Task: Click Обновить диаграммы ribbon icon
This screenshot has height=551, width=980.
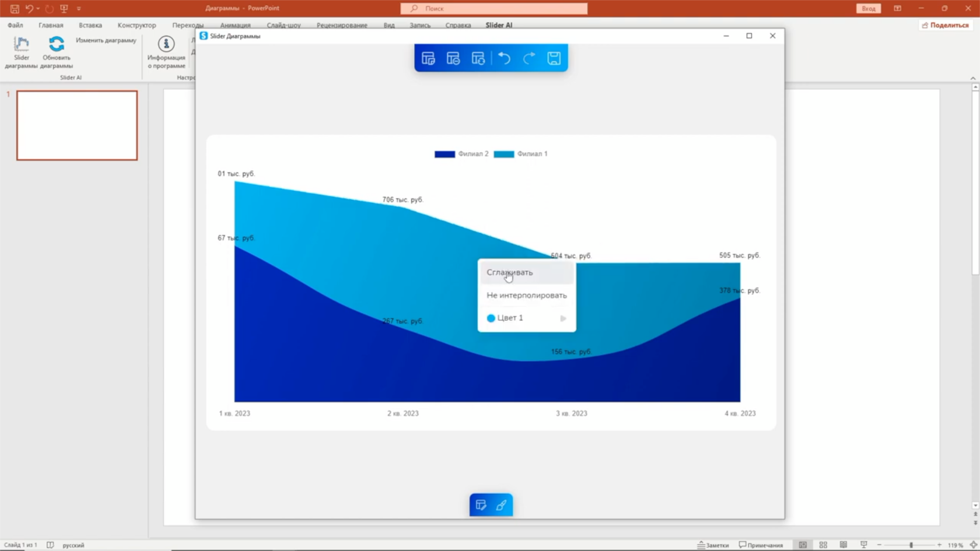Action: coord(57,52)
